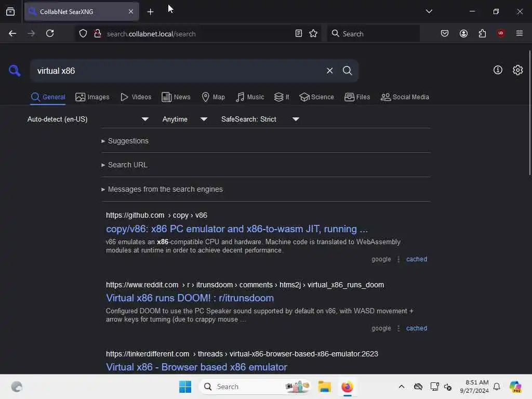
Task: Select the General search category
Action: coord(48,97)
